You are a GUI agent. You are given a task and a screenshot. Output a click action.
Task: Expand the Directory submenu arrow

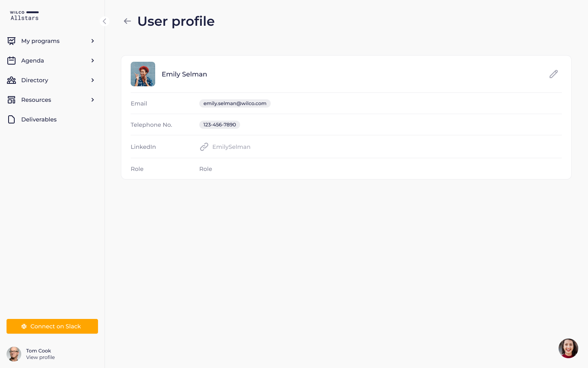(x=93, y=80)
